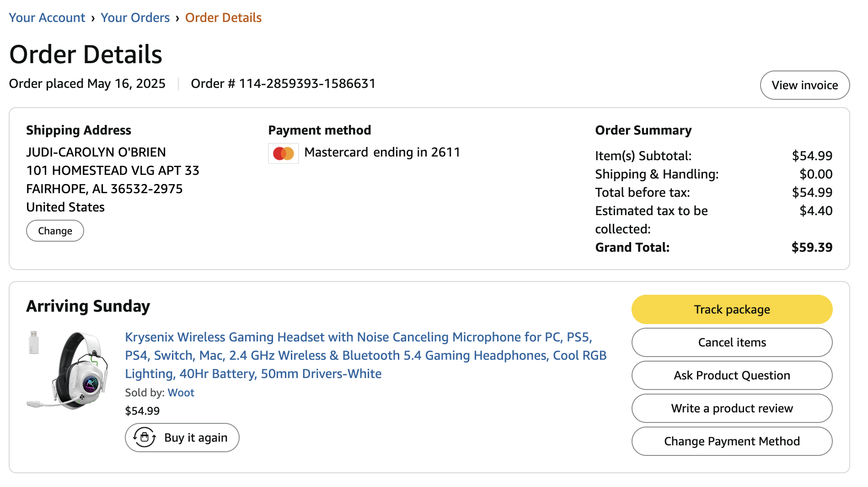Change Payment Method for the order
868x487 pixels.
[x=732, y=441]
